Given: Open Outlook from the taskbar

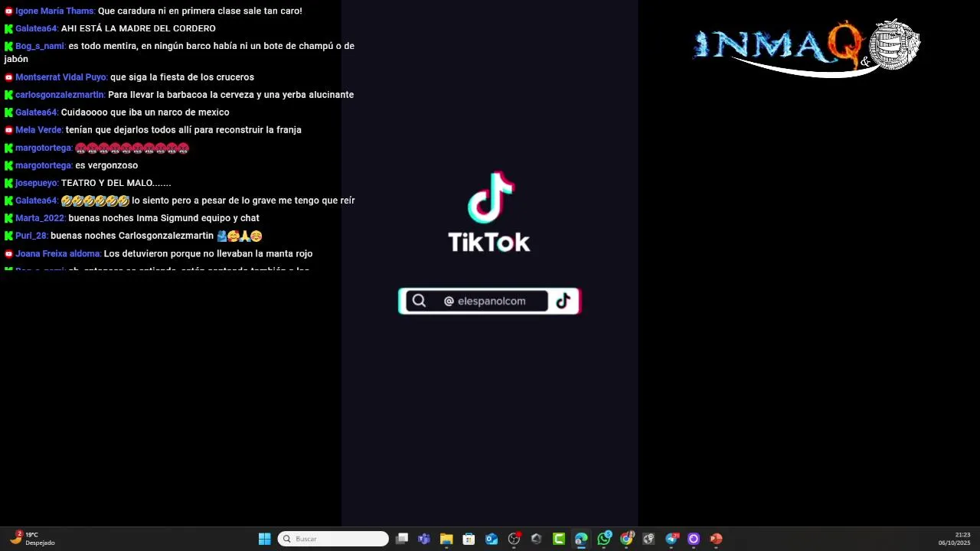Looking at the screenshot, I should coord(492,539).
